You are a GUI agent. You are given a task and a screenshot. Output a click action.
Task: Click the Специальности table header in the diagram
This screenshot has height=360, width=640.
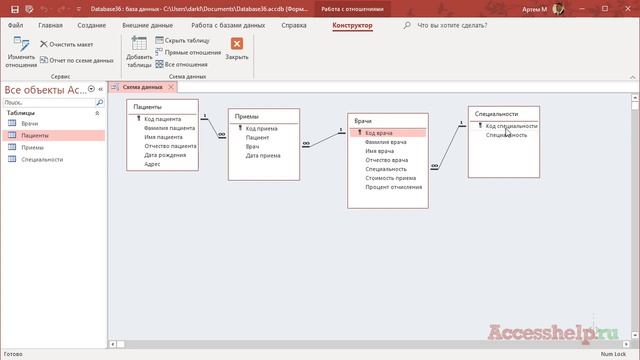tap(504, 114)
